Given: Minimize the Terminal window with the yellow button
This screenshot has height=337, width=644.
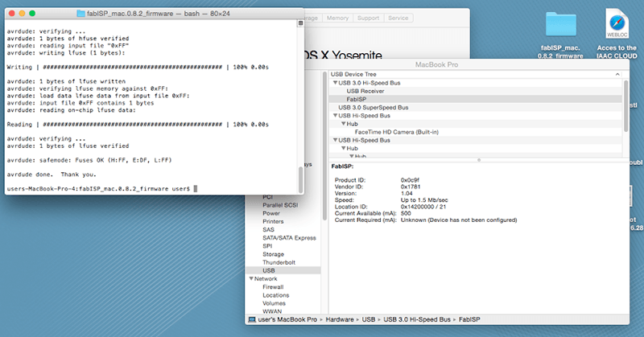Looking at the screenshot, I should pos(22,14).
